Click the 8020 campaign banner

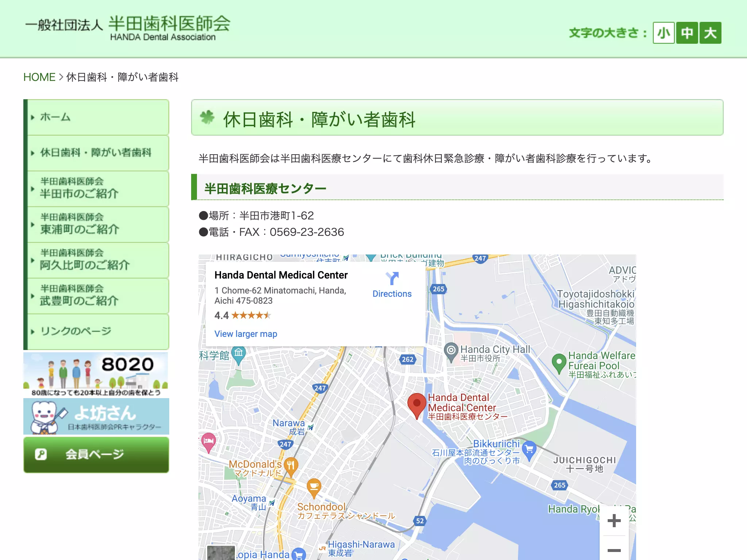pos(96,374)
